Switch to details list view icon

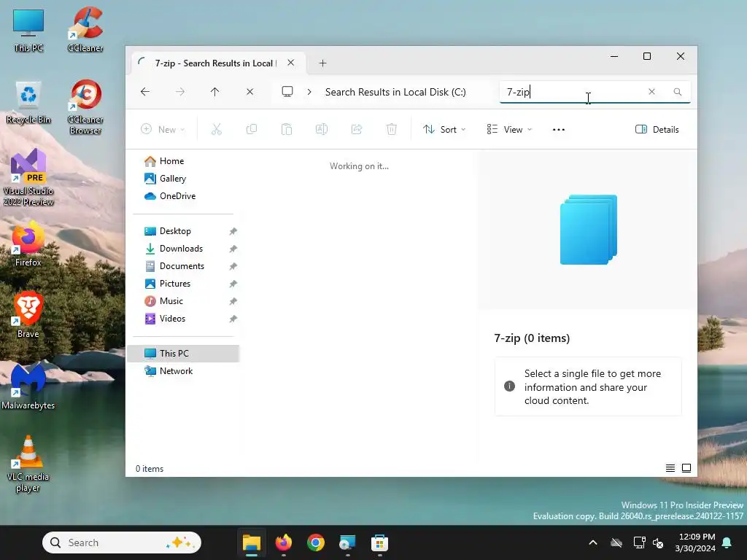670,468
